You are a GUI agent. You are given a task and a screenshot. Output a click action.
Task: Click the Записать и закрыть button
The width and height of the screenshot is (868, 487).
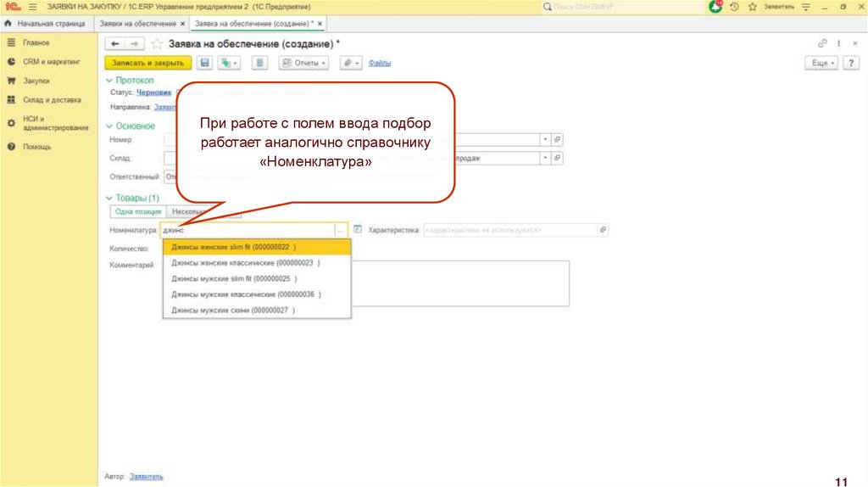point(147,63)
